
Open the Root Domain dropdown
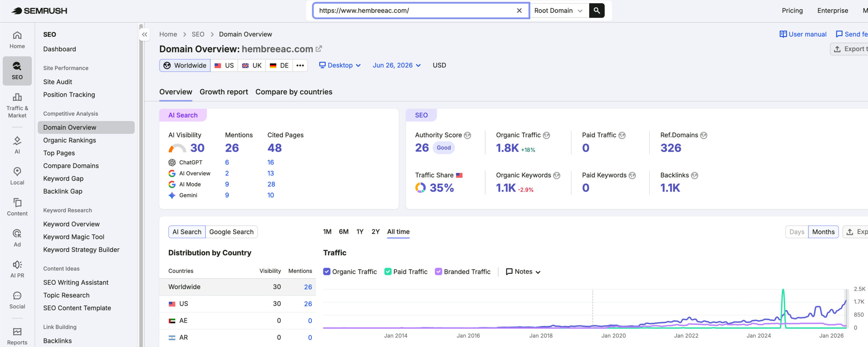tap(558, 11)
